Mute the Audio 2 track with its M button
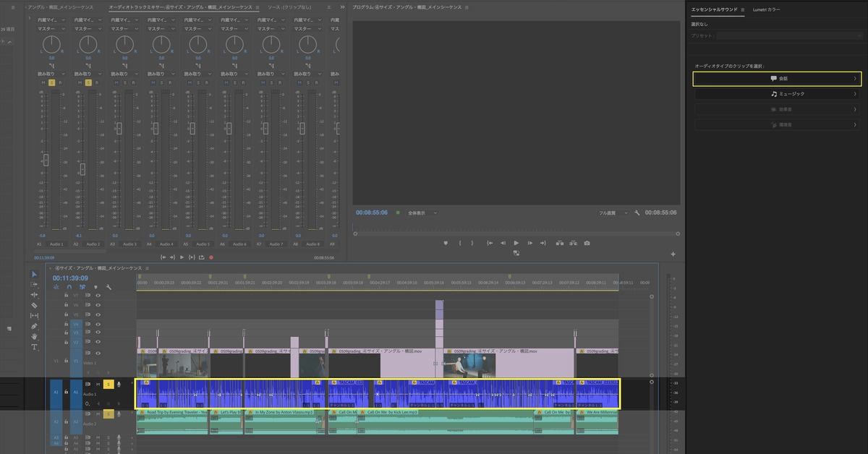This screenshot has width=868, height=454. click(98, 414)
